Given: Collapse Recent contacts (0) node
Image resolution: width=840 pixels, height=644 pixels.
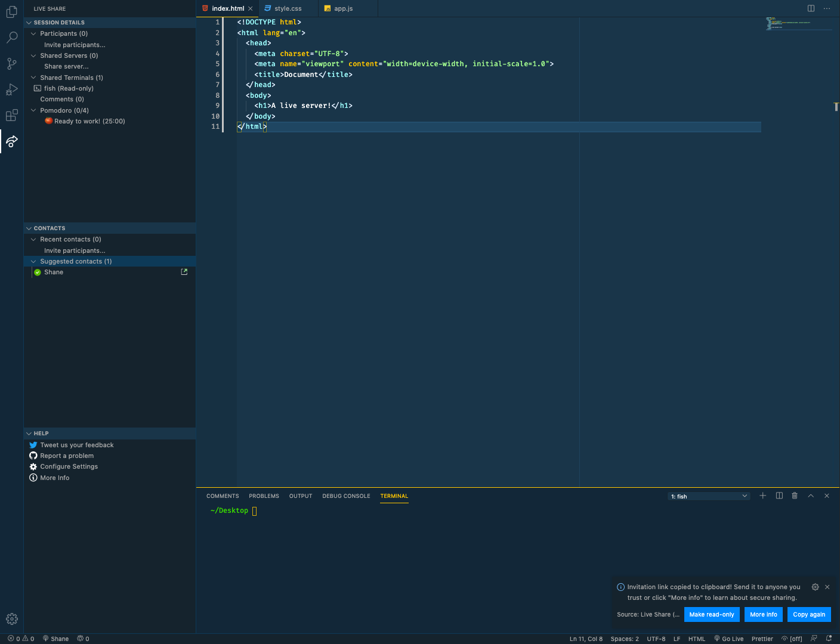Looking at the screenshot, I should (33, 239).
